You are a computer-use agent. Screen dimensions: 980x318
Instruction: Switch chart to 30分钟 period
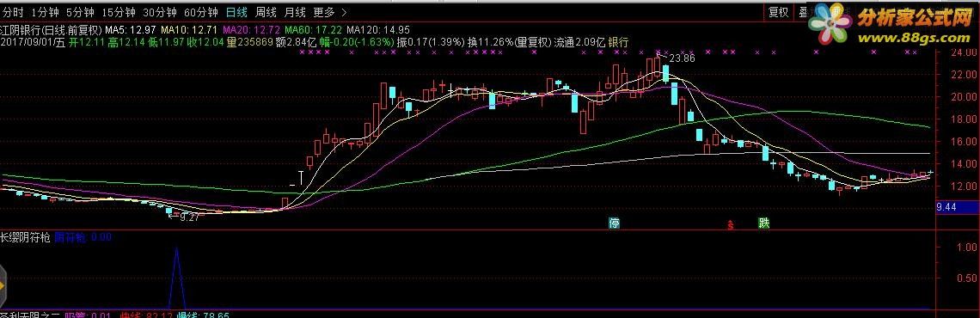coord(159,12)
